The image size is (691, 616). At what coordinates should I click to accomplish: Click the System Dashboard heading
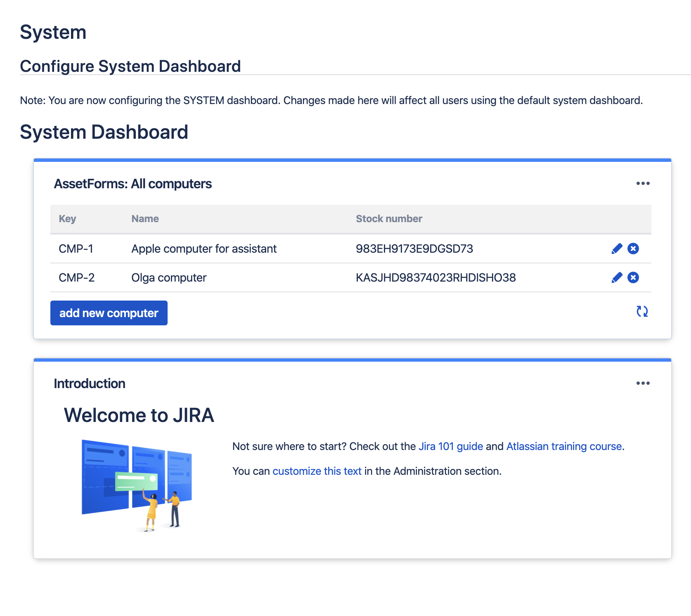pyautogui.click(x=104, y=132)
